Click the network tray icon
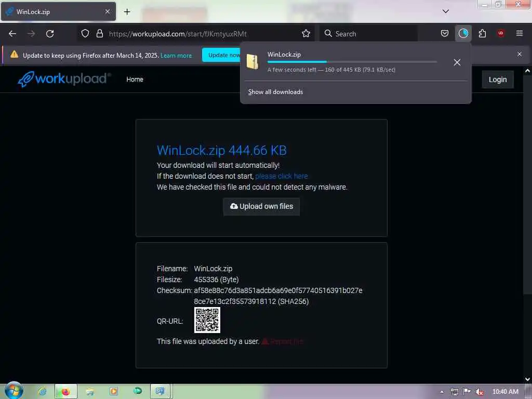This screenshot has width=532, height=399. tap(454, 392)
